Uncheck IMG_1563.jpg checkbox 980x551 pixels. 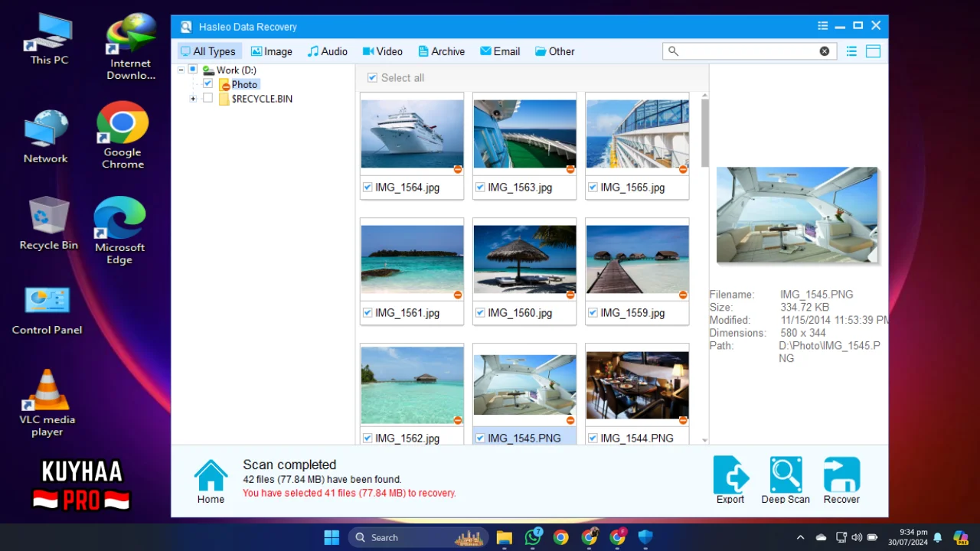pyautogui.click(x=480, y=187)
